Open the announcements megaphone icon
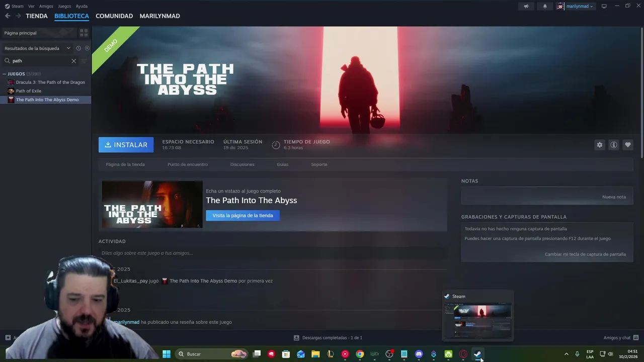The height and width of the screenshot is (362, 644). pos(526,7)
